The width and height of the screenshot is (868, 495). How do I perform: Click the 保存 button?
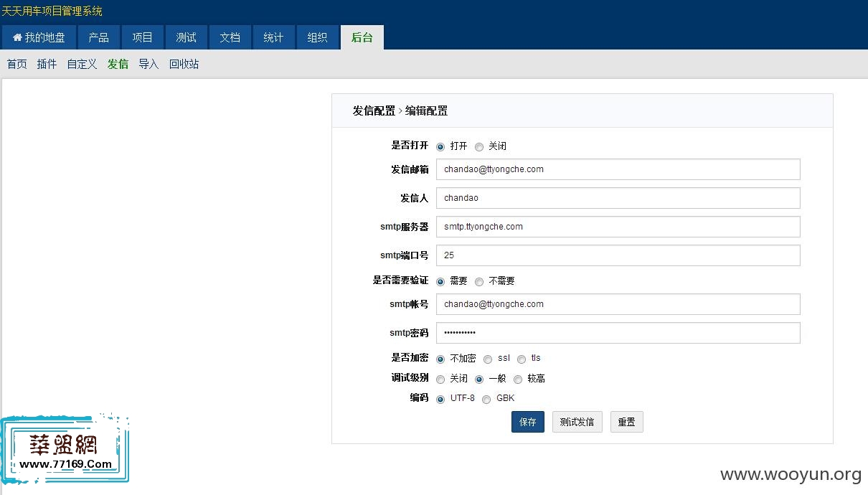[x=528, y=422]
